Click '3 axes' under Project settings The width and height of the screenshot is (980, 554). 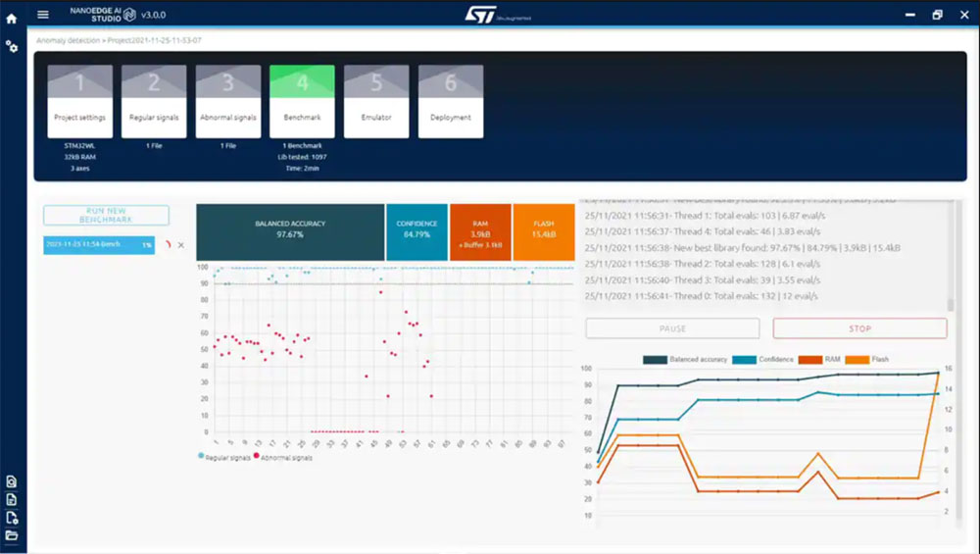coord(80,169)
